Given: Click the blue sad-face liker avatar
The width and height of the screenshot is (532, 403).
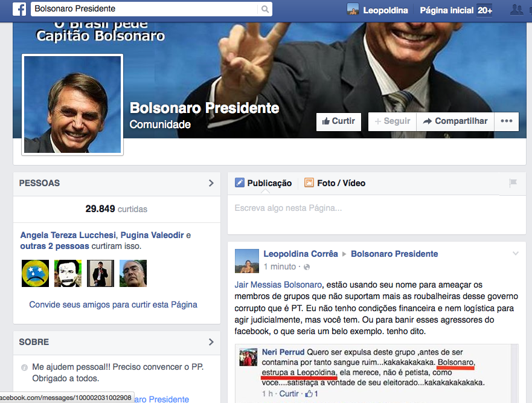Looking at the screenshot, I should point(35,273).
